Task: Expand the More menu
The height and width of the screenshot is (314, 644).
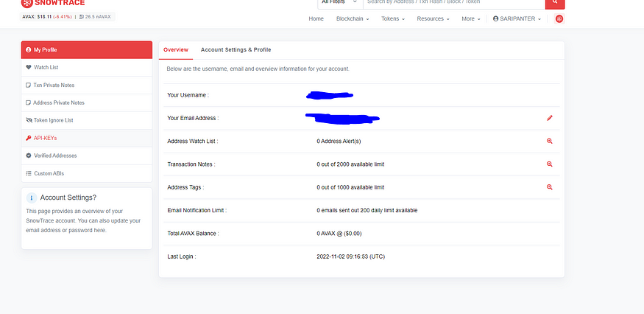Action: pyautogui.click(x=471, y=19)
